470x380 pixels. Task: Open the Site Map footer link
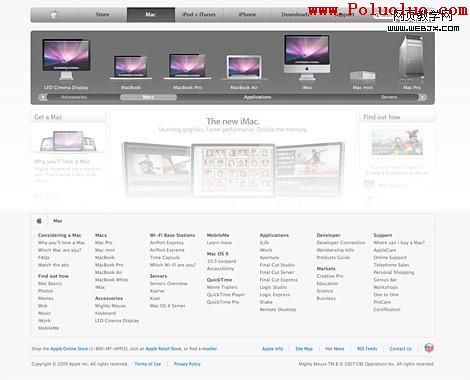304,349
